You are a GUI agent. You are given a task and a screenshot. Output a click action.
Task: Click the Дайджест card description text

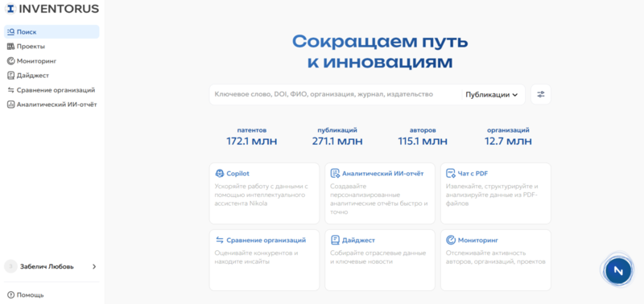pyautogui.click(x=378, y=257)
